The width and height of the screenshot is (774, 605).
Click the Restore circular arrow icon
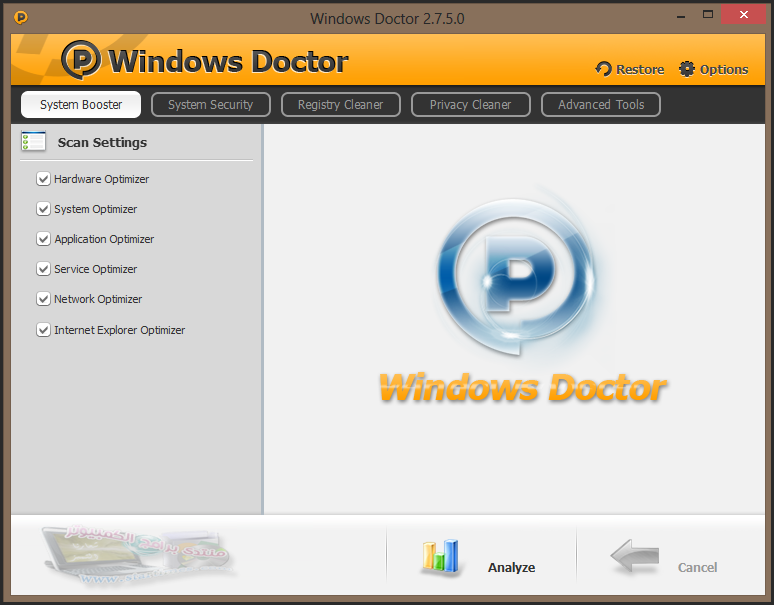point(603,69)
